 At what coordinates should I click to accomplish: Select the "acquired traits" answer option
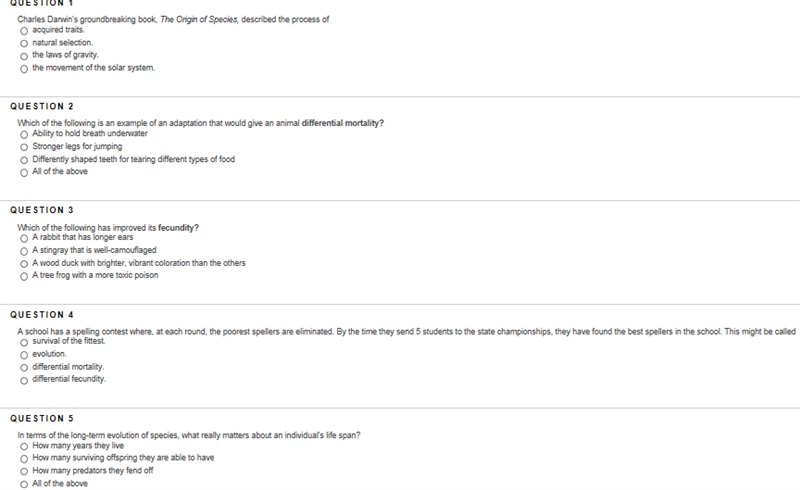[24, 31]
